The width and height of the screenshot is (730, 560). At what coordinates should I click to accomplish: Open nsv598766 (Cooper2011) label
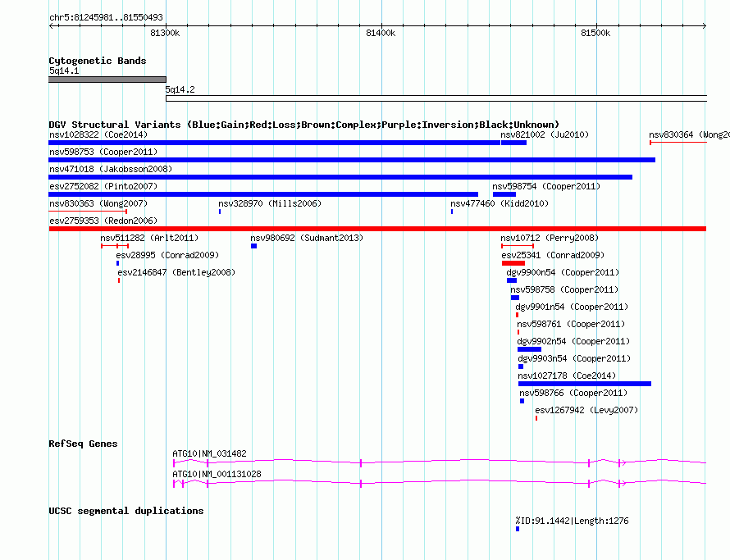coord(573,393)
